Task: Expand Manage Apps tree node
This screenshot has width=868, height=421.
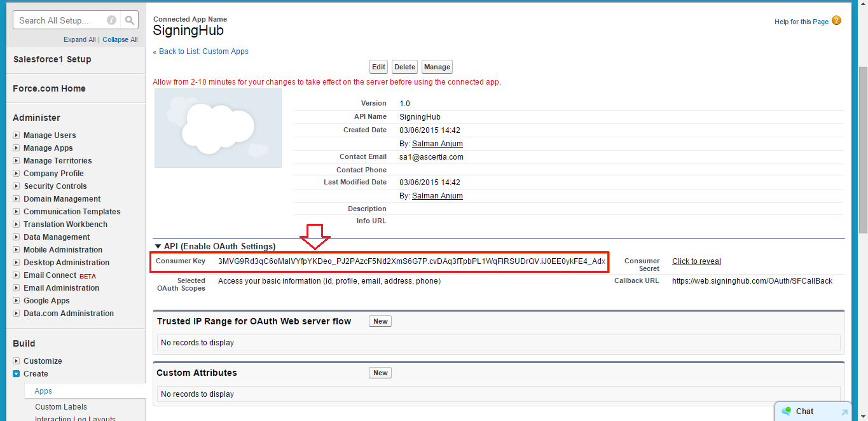Action: (x=17, y=148)
